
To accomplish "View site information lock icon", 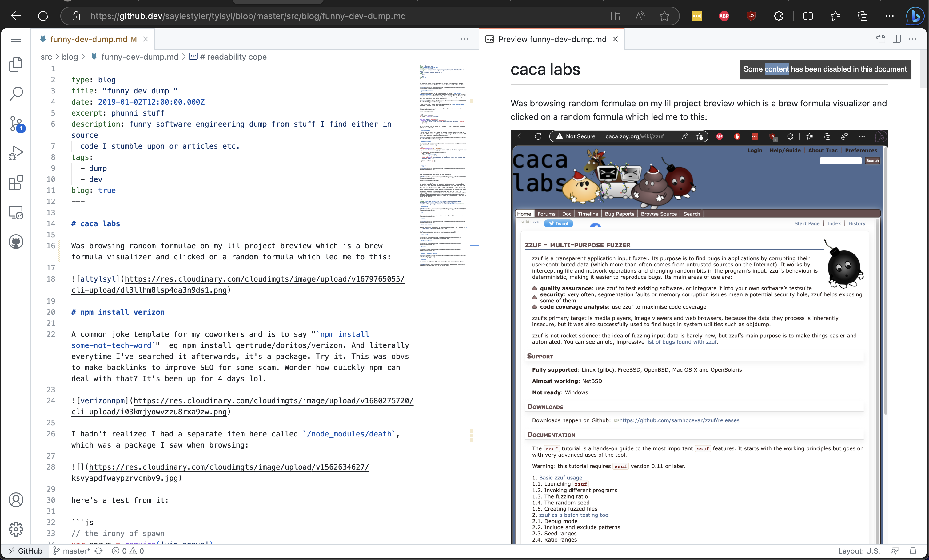I will 77,16.
